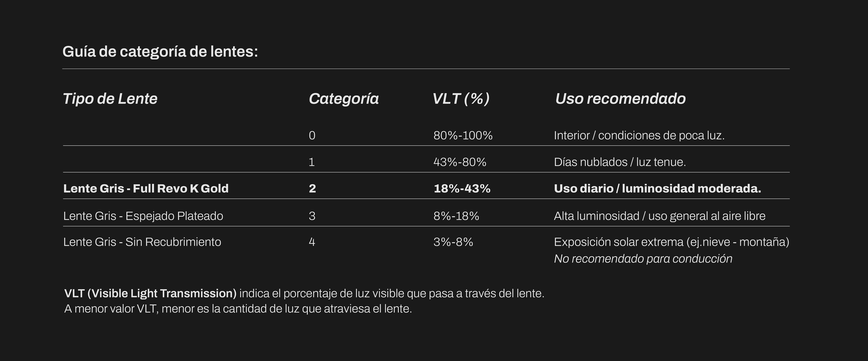Click the 'No recomendado para conducción' note
The image size is (868, 361).
(643, 258)
